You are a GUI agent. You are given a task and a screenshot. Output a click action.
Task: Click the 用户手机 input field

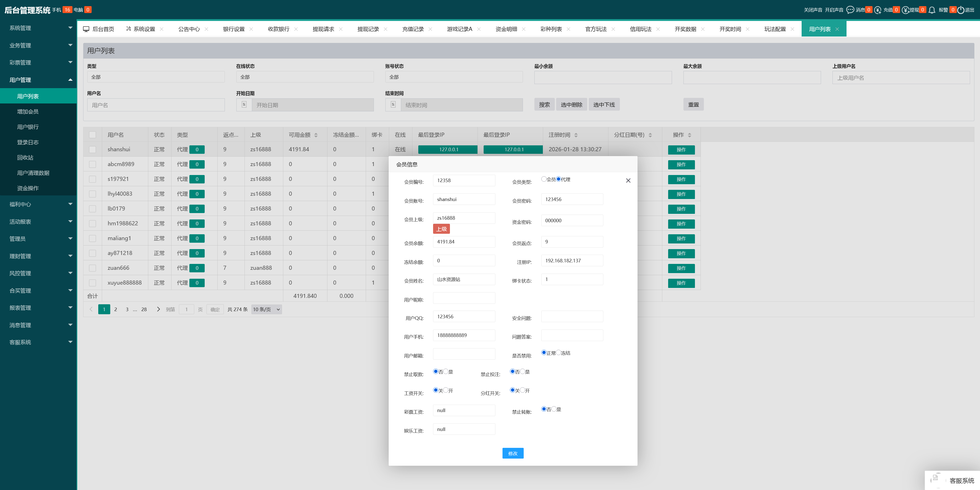coord(464,335)
